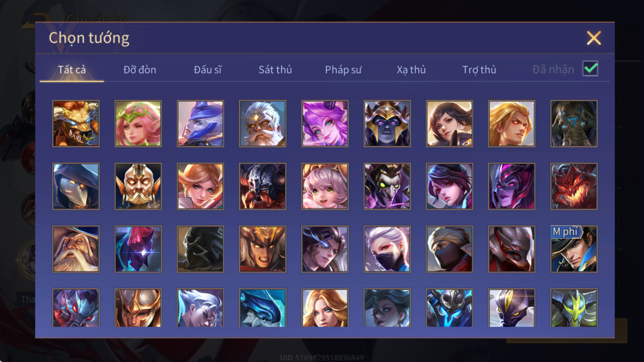The height and width of the screenshot is (362, 644).
Task: Select the hero tagged M phí
Action: tap(574, 249)
